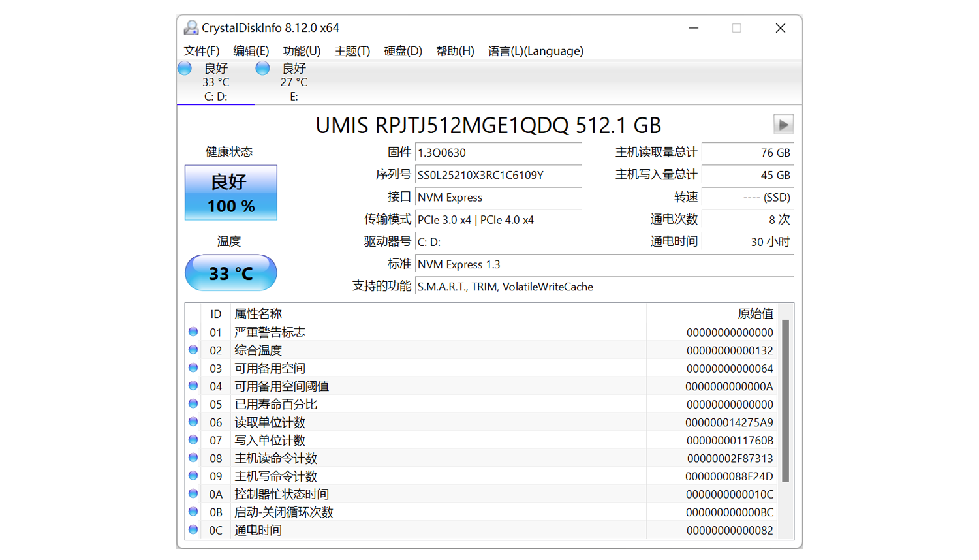
Task: Select the 读取单位计数 attribute name
Action: (270, 422)
